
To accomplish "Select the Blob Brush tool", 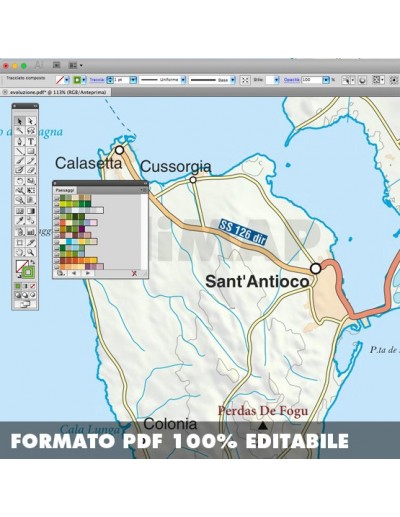I will tap(20, 170).
